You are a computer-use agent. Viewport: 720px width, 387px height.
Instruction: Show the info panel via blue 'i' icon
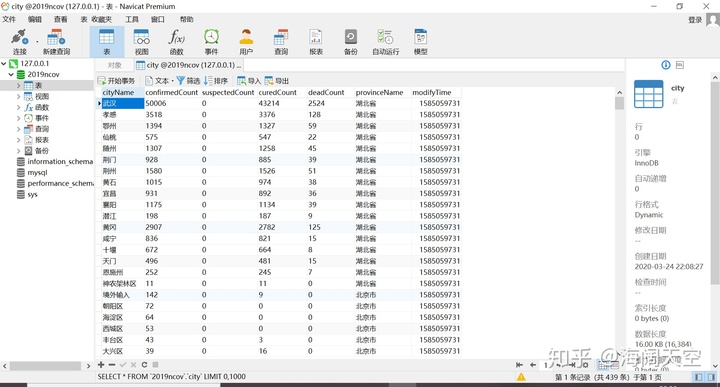(666, 65)
